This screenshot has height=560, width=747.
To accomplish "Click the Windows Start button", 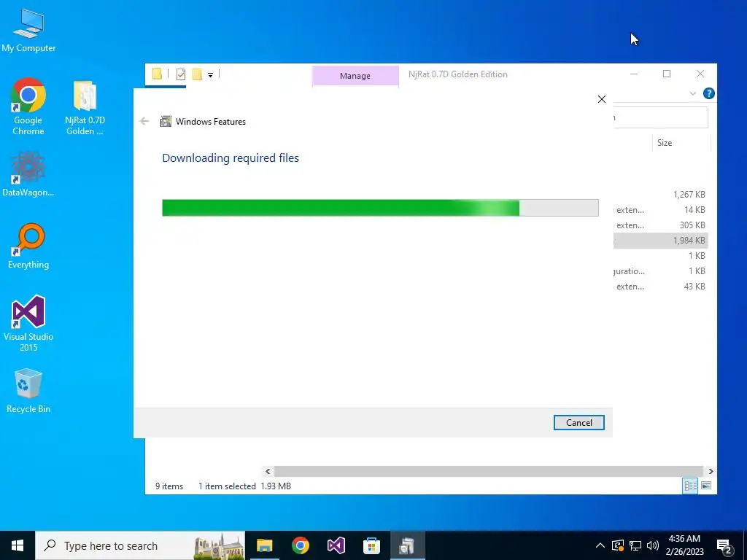I will (18, 545).
